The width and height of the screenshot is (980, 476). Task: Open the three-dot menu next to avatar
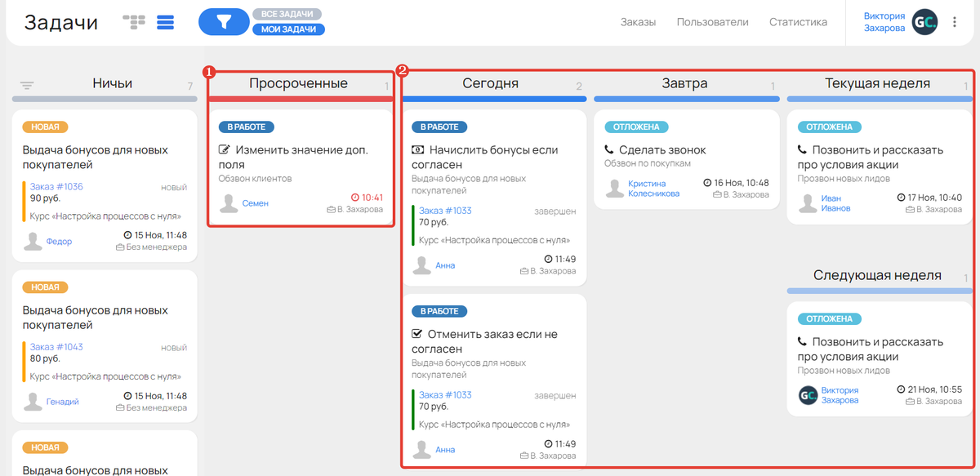click(x=955, y=23)
